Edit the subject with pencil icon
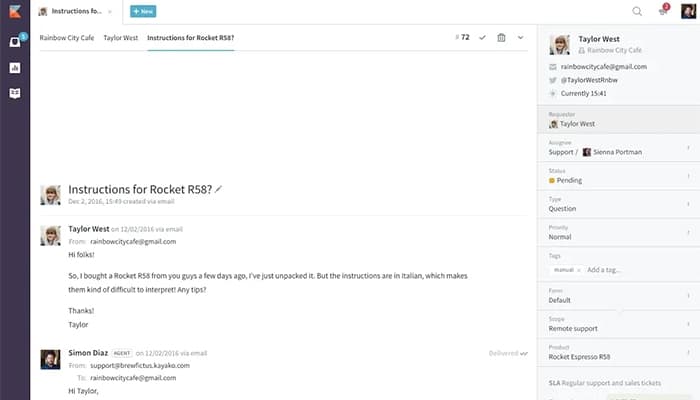This screenshot has height=400, width=700. 219,188
